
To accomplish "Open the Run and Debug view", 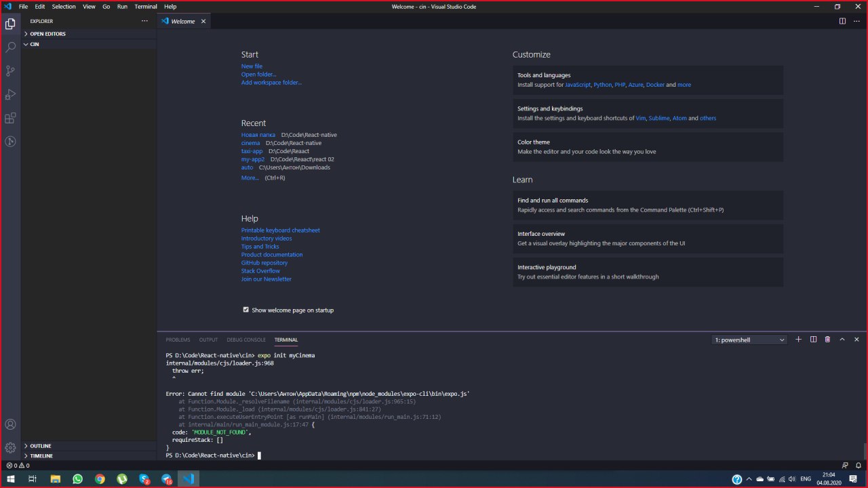I will (10, 94).
